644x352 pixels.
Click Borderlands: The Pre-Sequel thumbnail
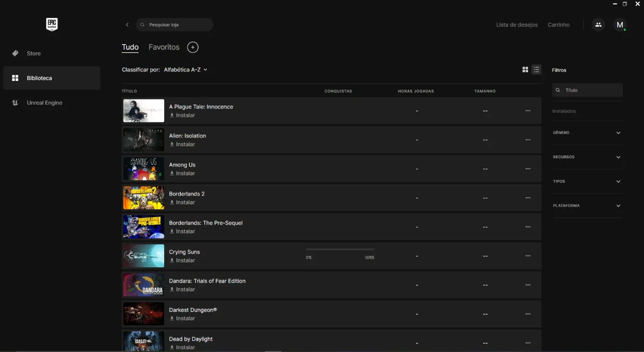click(144, 227)
